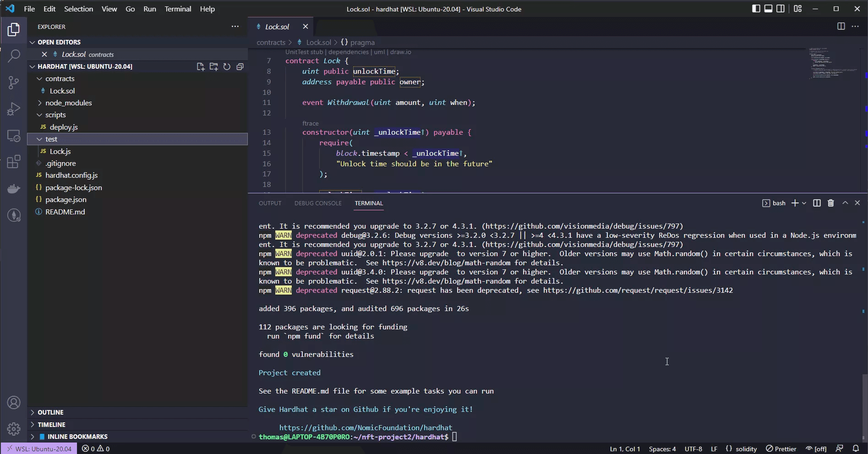Split the terminal panel
Viewport: 868px width, 454px height.
(817, 203)
